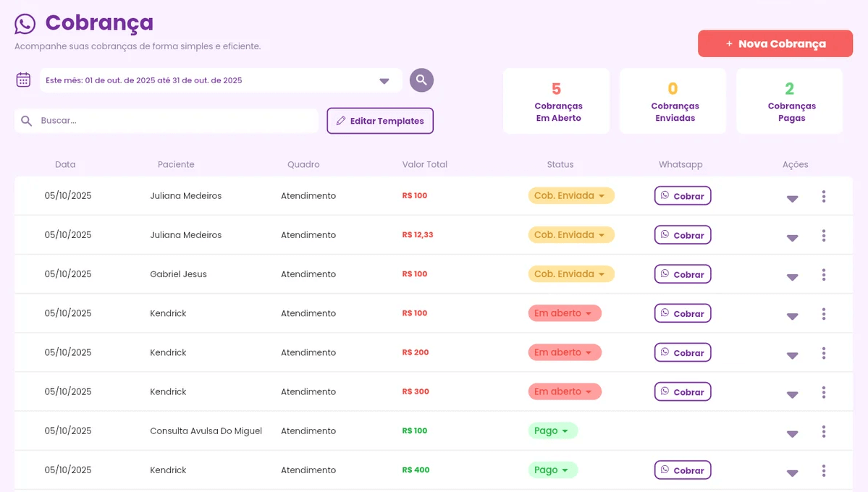Image resolution: width=868 pixels, height=492 pixels.
Task: Expand the first Juliana Medeiros R$ 100 row
Action: (792, 198)
